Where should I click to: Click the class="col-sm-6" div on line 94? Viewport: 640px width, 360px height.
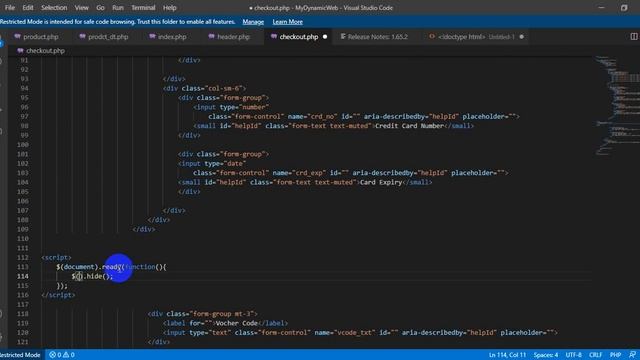[204, 88]
